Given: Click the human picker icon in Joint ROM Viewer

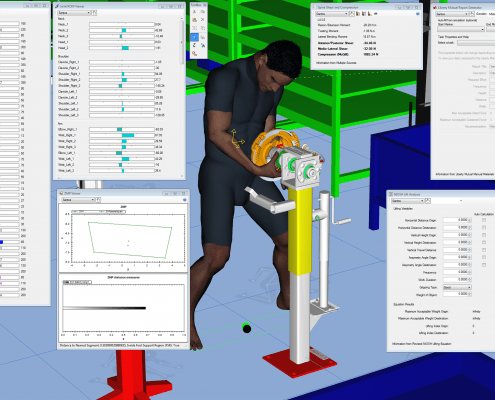Looking at the screenshot, I should click(94, 13).
